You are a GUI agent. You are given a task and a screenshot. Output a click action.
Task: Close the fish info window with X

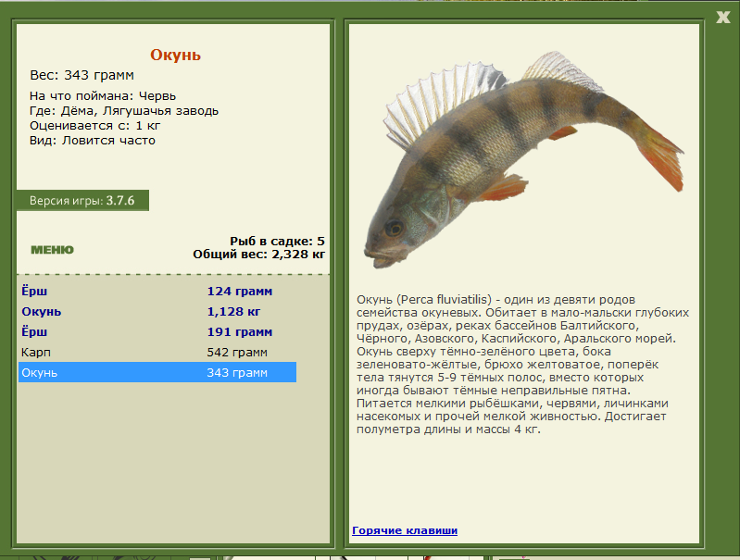(x=722, y=16)
